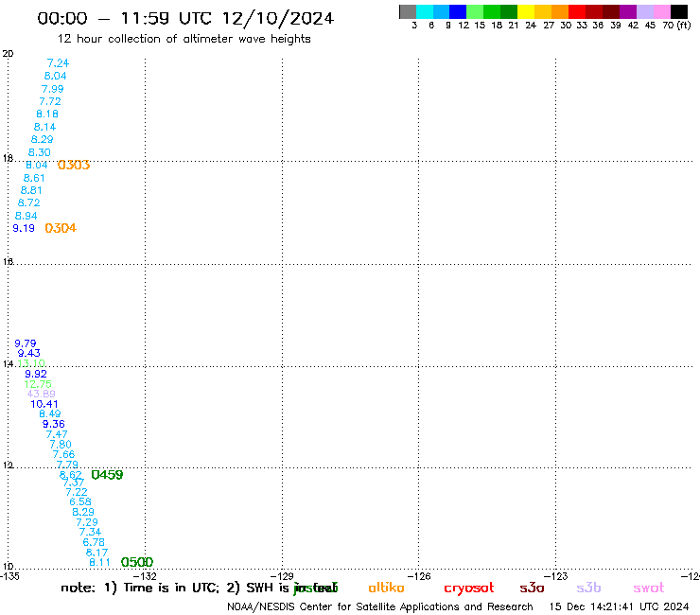Select the value 9.92
The image size is (700, 615).
point(36,374)
